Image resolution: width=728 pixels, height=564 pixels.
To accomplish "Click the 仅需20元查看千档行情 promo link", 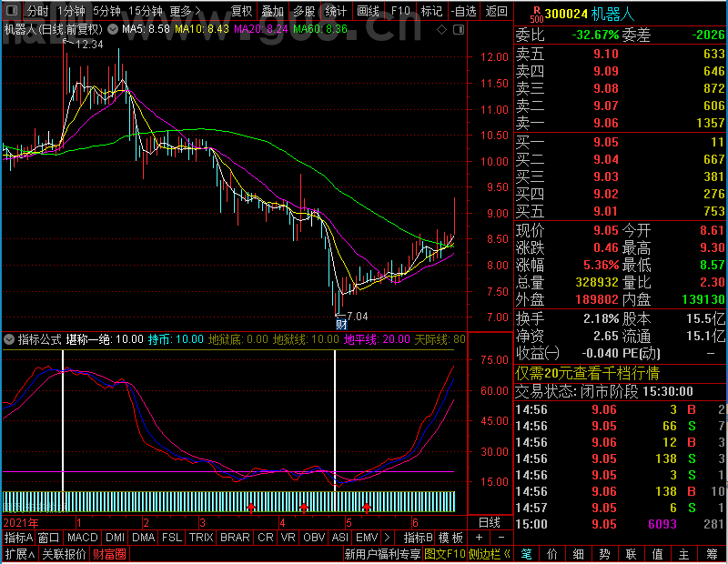I will click(x=587, y=373).
